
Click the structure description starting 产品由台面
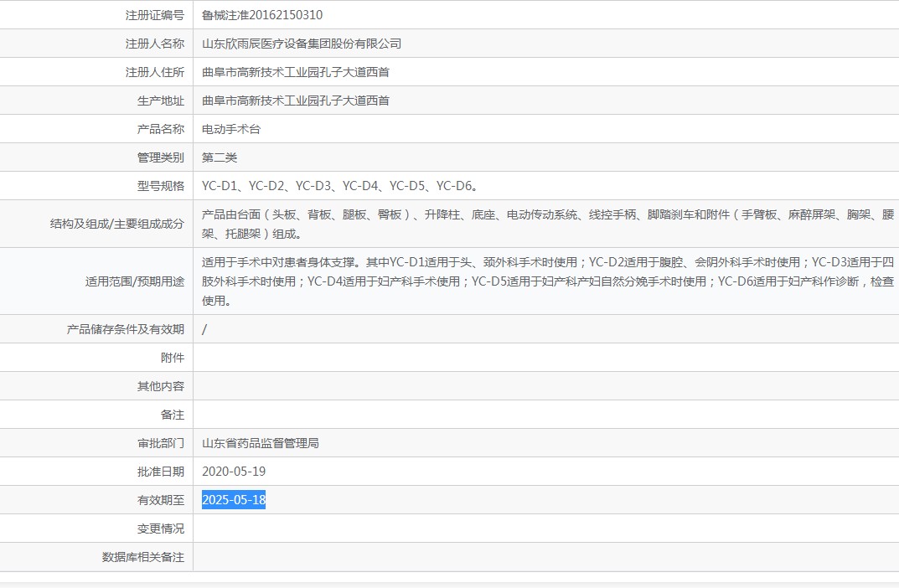[x=548, y=224]
